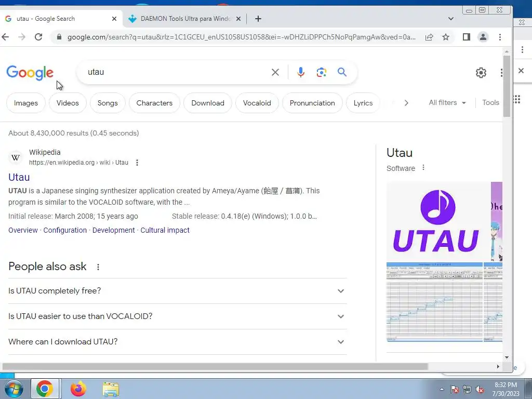The image size is (532, 399).
Task: Open the Overview sitelink
Action: pyautogui.click(x=23, y=230)
